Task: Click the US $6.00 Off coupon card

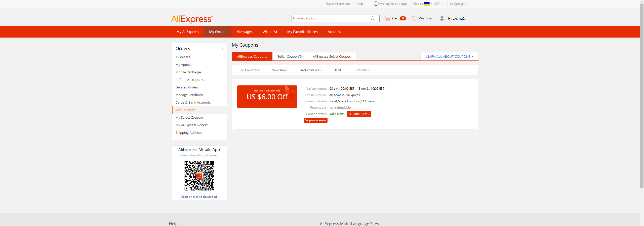Action: click(267, 96)
